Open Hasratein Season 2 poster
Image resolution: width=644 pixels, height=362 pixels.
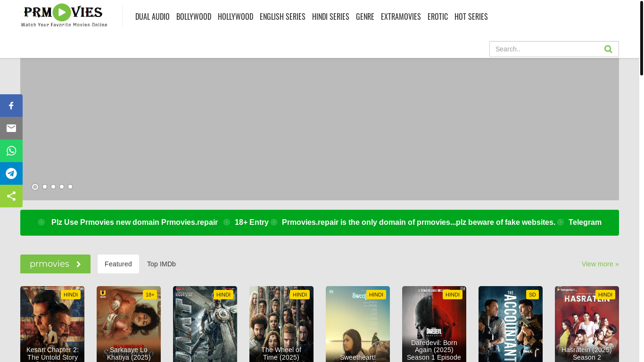pos(587,324)
